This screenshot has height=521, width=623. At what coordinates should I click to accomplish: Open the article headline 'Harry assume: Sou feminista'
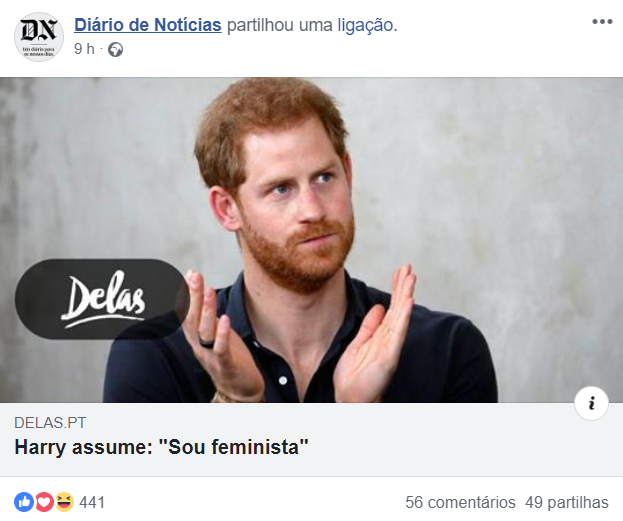coord(161,447)
